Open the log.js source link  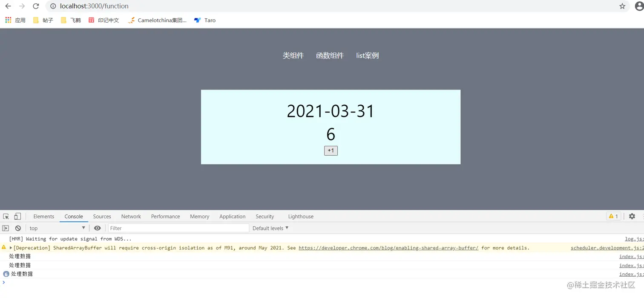(634, 239)
